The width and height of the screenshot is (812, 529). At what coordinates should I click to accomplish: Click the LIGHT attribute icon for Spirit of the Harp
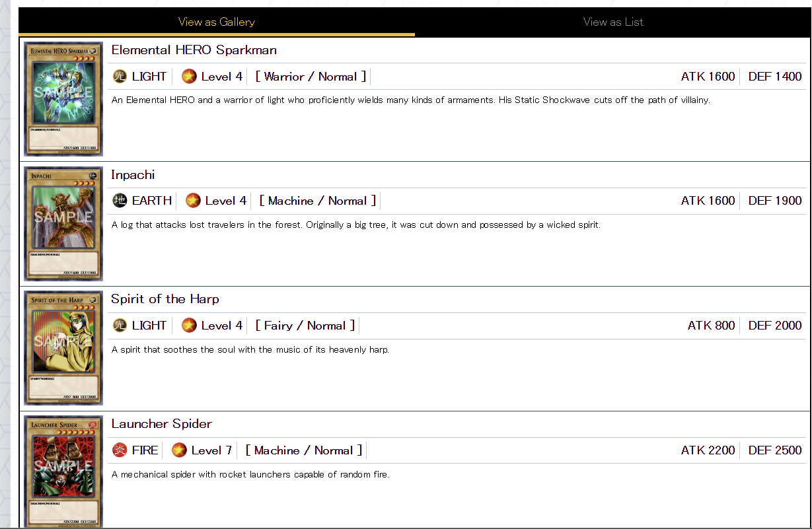tap(120, 326)
